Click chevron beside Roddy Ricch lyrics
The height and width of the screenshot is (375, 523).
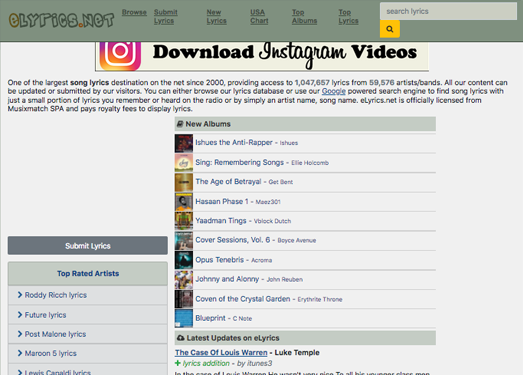20,295
